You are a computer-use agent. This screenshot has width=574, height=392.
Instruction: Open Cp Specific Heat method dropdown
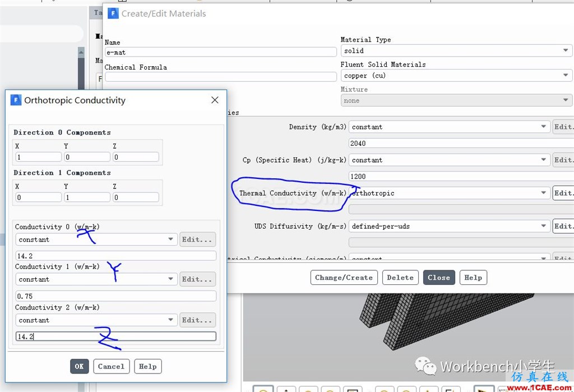449,160
